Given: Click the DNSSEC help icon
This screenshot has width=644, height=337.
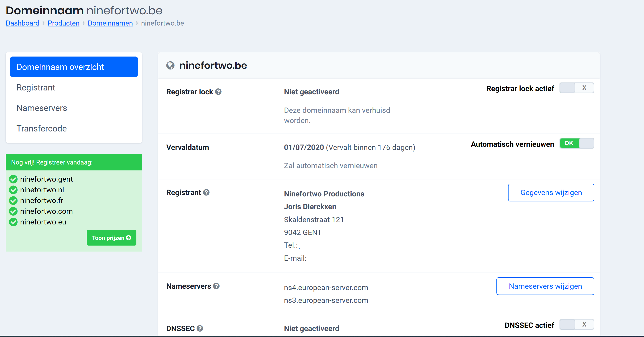Looking at the screenshot, I should [x=200, y=328].
